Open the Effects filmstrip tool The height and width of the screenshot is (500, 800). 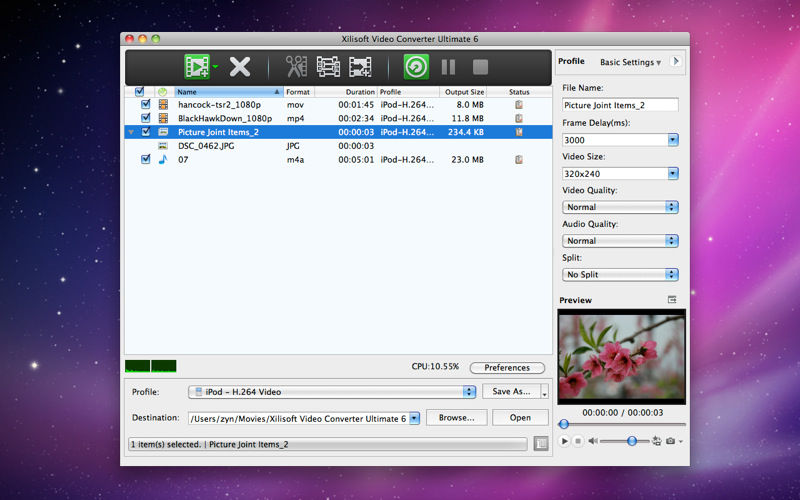click(328, 67)
